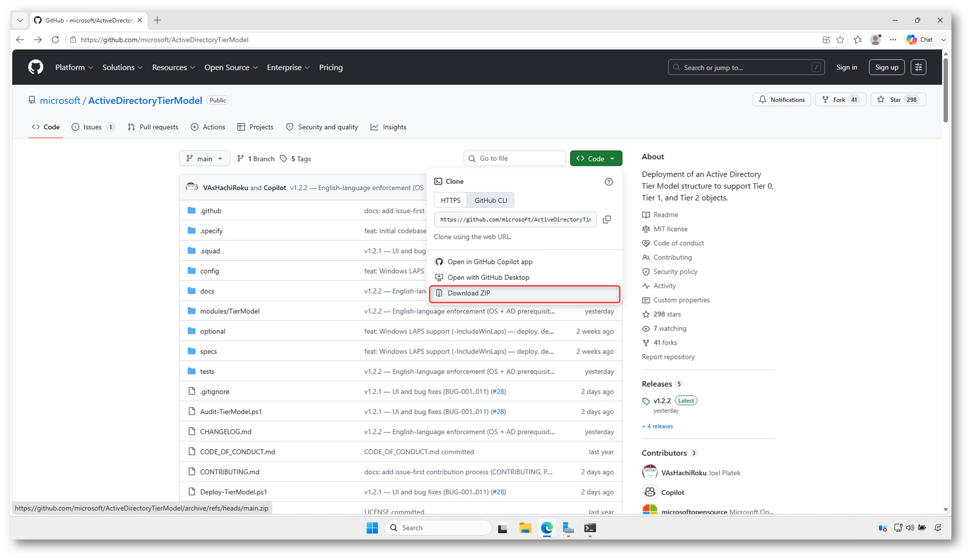Star the repository
This screenshot has height=560, width=972.
click(x=898, y=100)
